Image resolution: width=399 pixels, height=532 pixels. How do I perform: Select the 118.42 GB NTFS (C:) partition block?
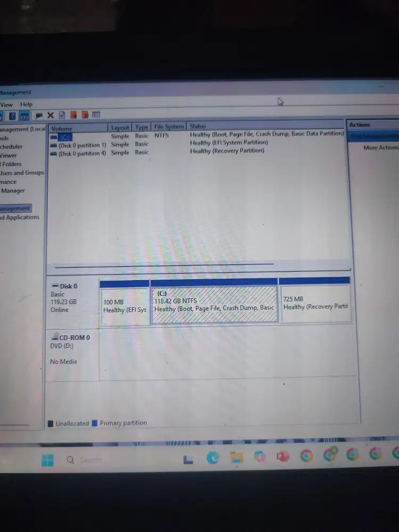coord(214,301)
